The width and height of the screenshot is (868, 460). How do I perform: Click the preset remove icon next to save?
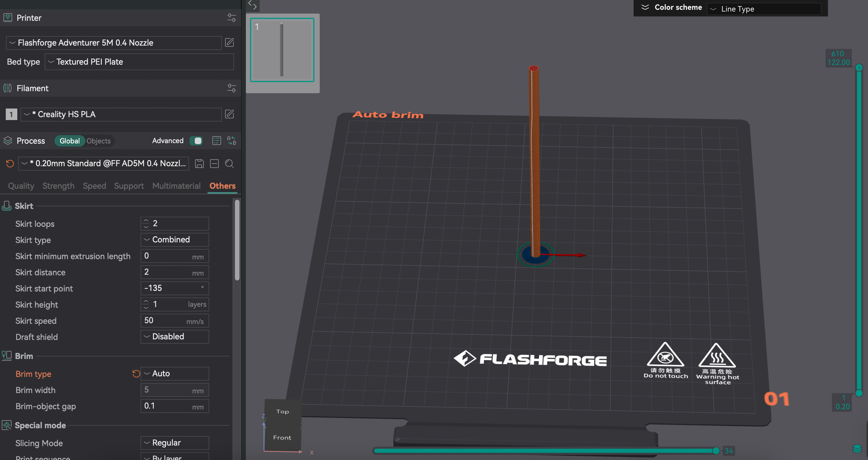pyautogui.click(x=214, y=163)
